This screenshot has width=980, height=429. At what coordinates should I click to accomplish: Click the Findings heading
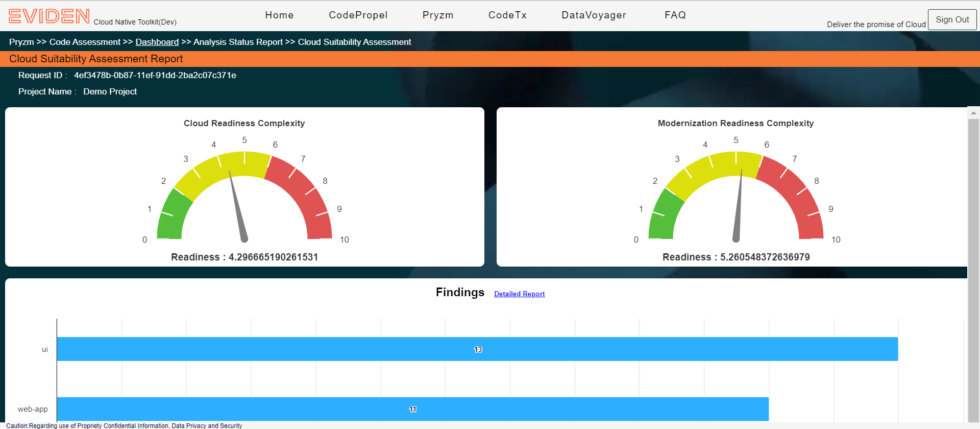pyautogui.click(x=460, y=292)
